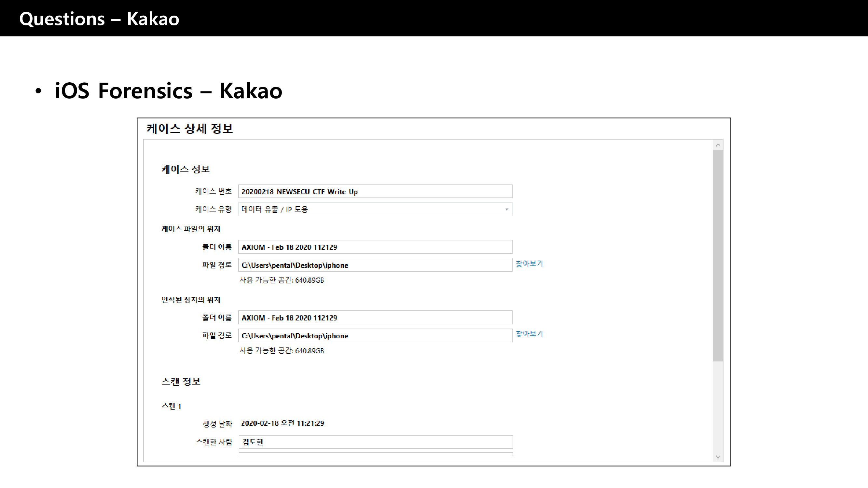
Task: Click the 스캔한 사람 input field
Action: click(376, 442)
